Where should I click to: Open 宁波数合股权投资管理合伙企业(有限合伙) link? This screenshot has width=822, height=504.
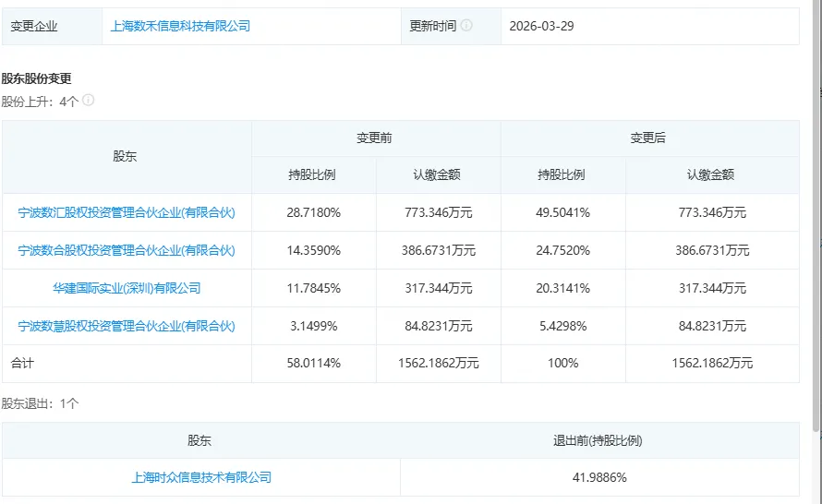pos(127,250)
